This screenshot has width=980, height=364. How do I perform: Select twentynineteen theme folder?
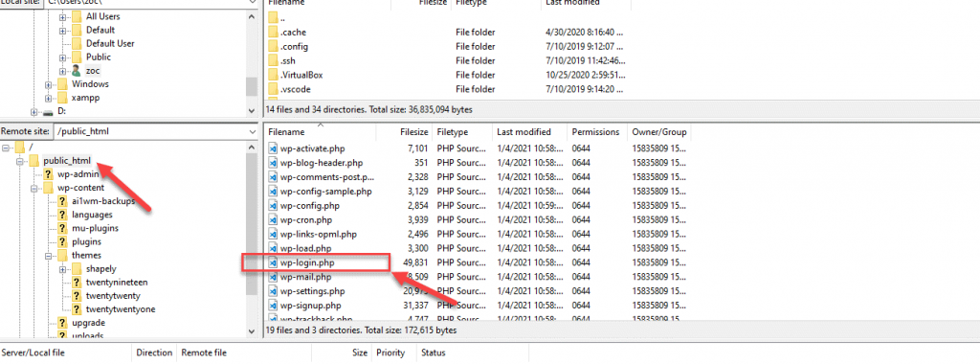click(x=116, y=282)
